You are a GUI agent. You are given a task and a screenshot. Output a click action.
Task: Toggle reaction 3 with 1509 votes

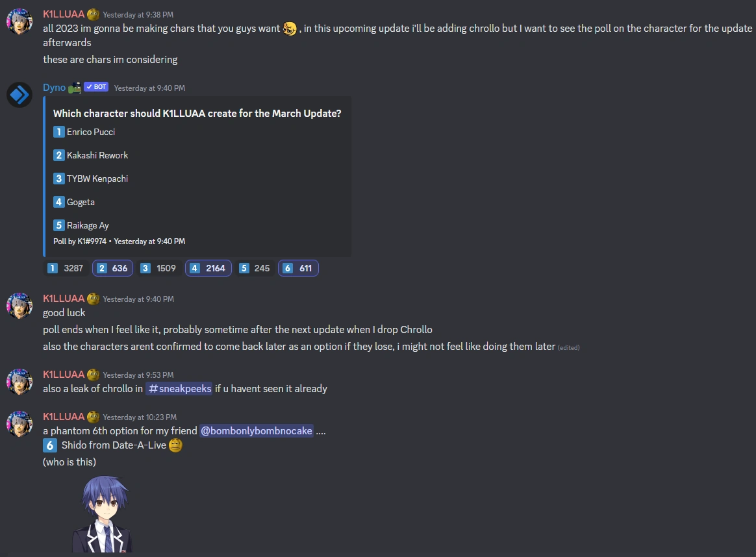158,268
